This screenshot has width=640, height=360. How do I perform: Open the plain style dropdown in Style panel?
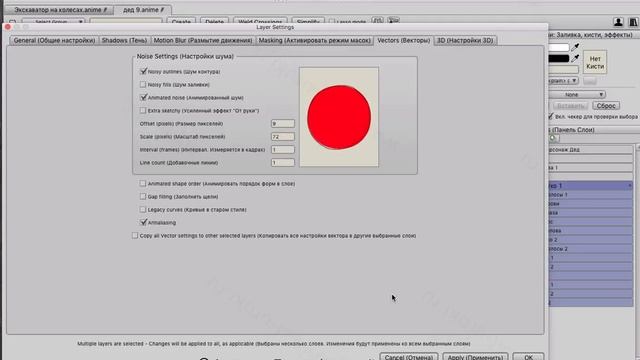pos(563,80)
